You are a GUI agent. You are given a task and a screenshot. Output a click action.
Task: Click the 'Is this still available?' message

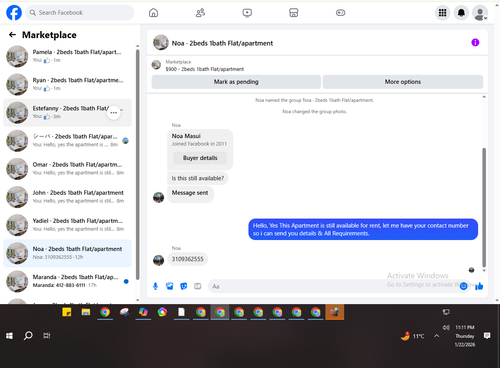(198, 178)
